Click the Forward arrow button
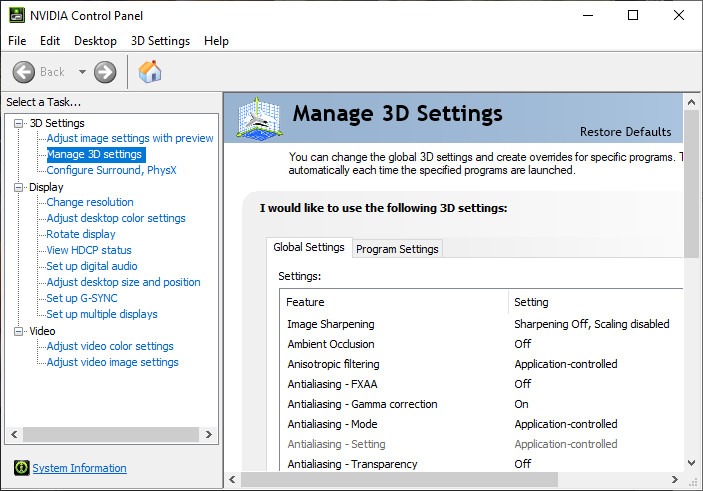Viewport: 703px width, 491px height. [105, 72]
